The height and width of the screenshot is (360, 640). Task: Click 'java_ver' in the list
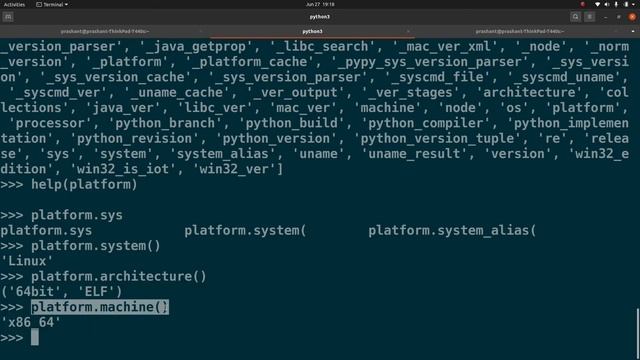[123, 108]
